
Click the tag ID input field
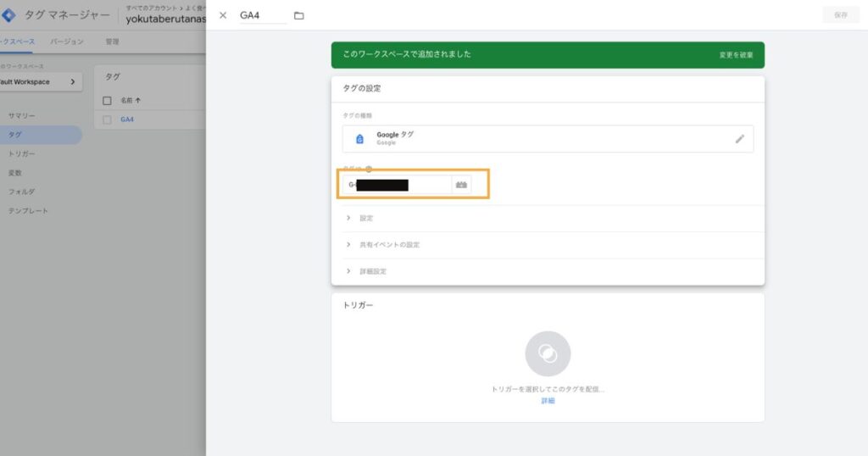tap(397, 185)
